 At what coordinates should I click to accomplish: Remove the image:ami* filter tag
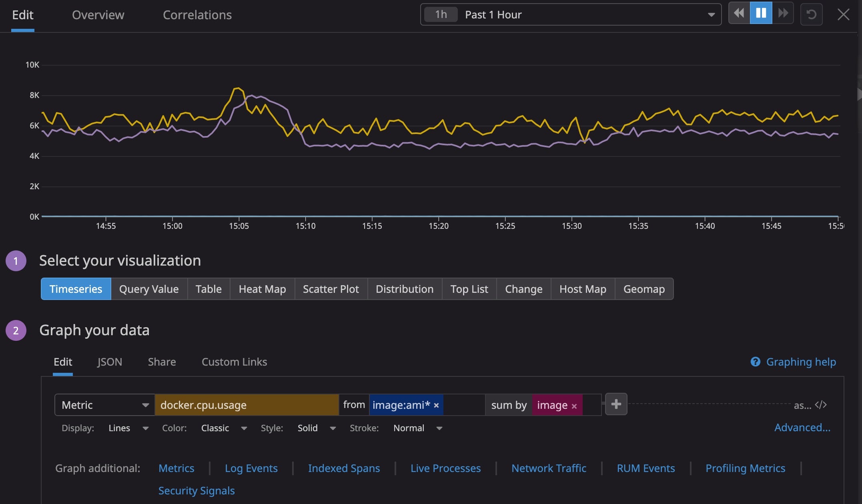coord(436,405)
